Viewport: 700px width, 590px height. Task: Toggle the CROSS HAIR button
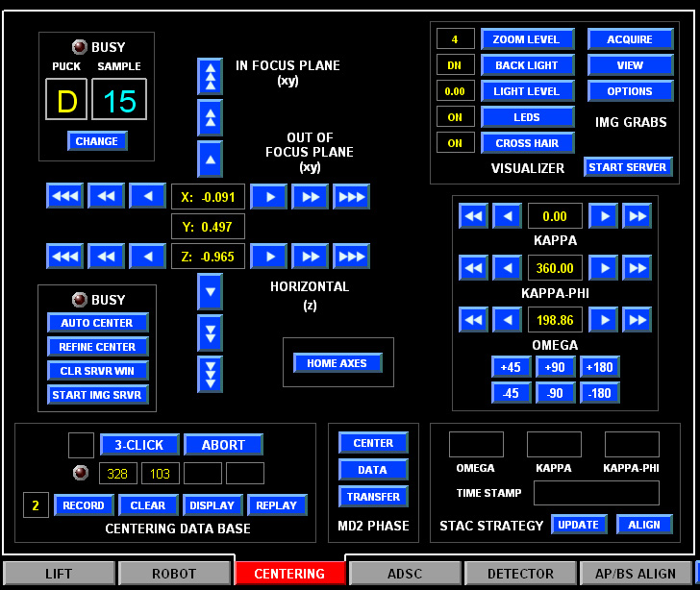527,143
